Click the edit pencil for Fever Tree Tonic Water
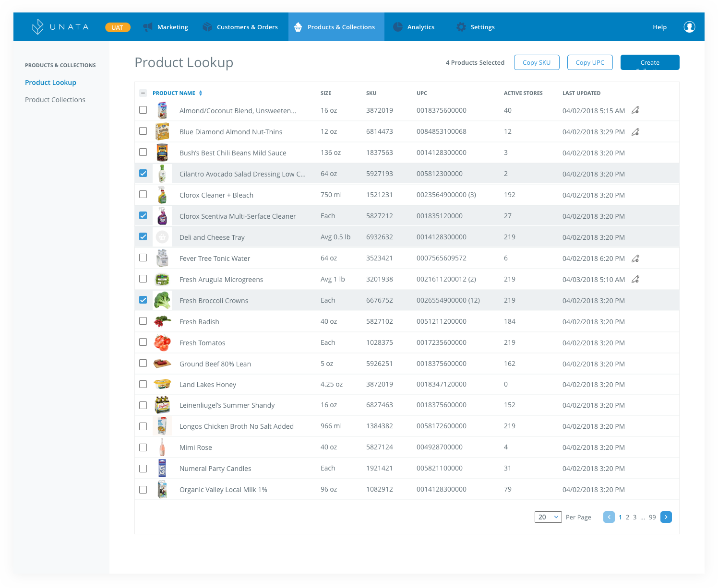Image resolution: width=718 pixels, height=588 pixels. coord(635,258)
